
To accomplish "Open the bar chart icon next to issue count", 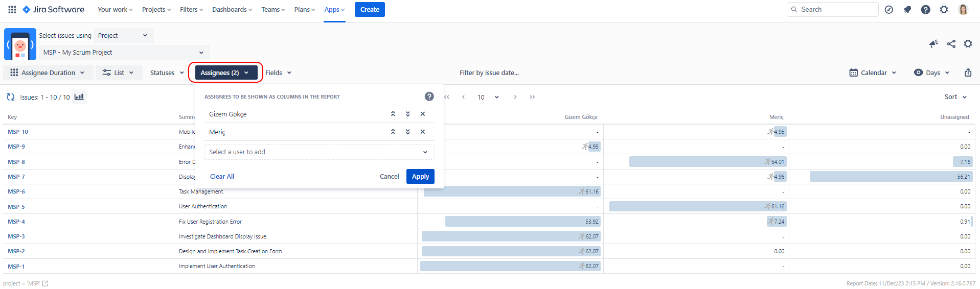I will pos(79,97).
